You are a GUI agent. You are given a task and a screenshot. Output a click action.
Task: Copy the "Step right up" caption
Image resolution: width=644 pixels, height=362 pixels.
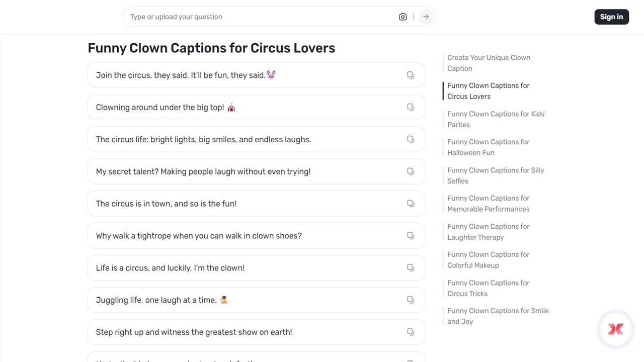pos(411,332)
